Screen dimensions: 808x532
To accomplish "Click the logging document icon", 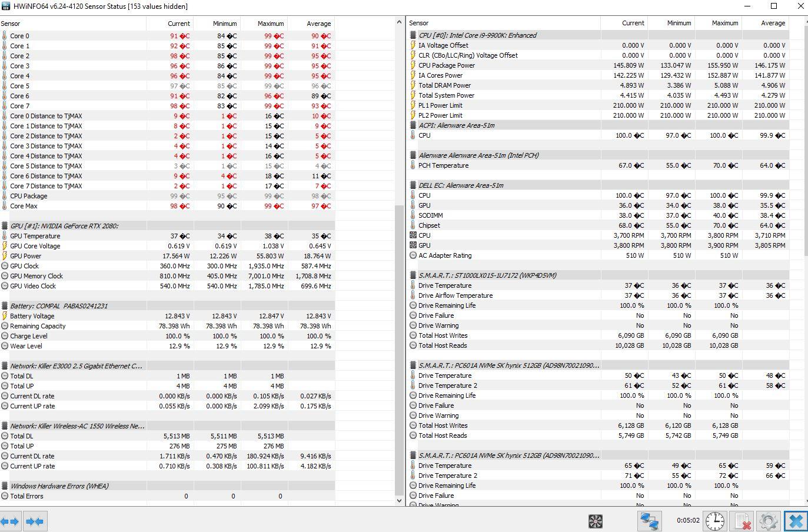I will 742,521.
